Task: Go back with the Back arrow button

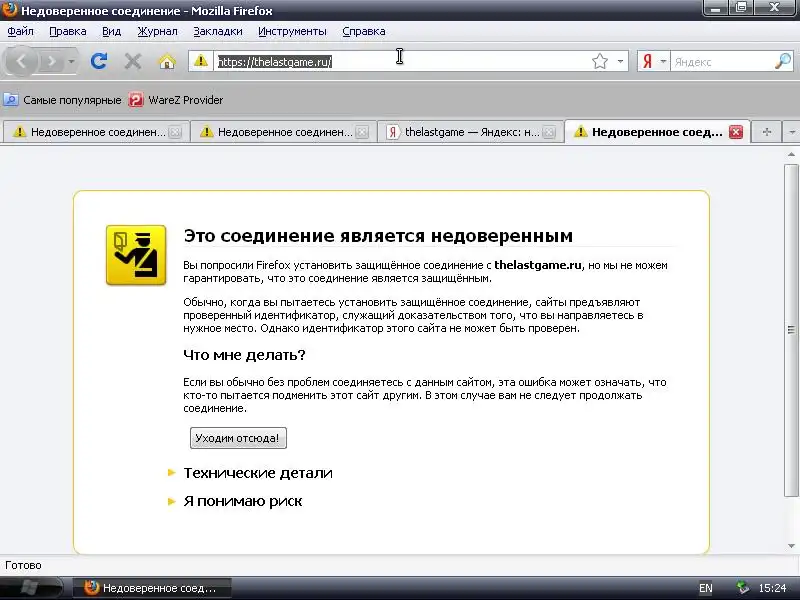Action: pos(21,62)
